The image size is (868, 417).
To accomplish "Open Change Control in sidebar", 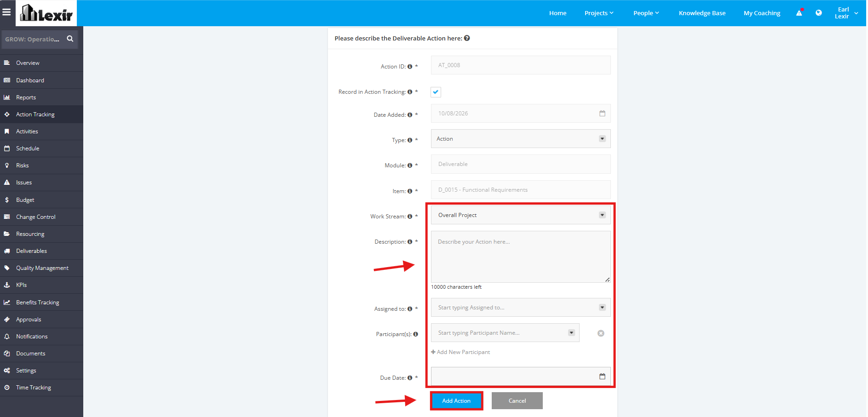I will (x=41, y=217).
